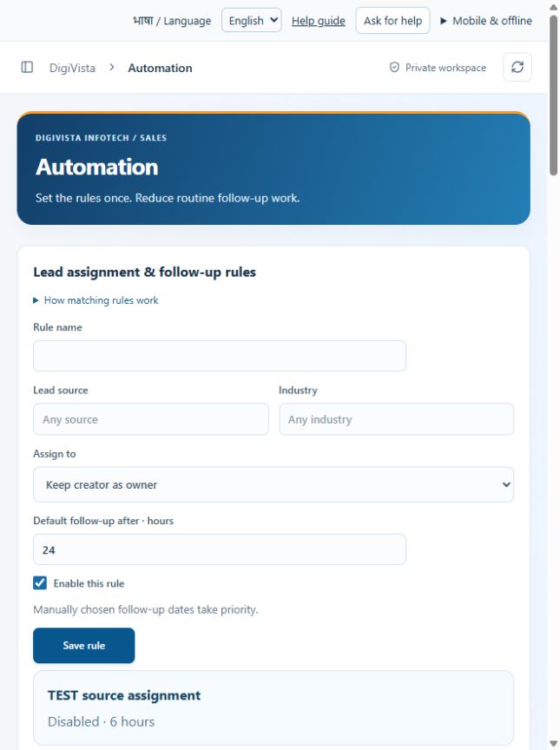The image size is (560, 750).
Task: Open DigiVista breadcrumb
Action: 72,68
